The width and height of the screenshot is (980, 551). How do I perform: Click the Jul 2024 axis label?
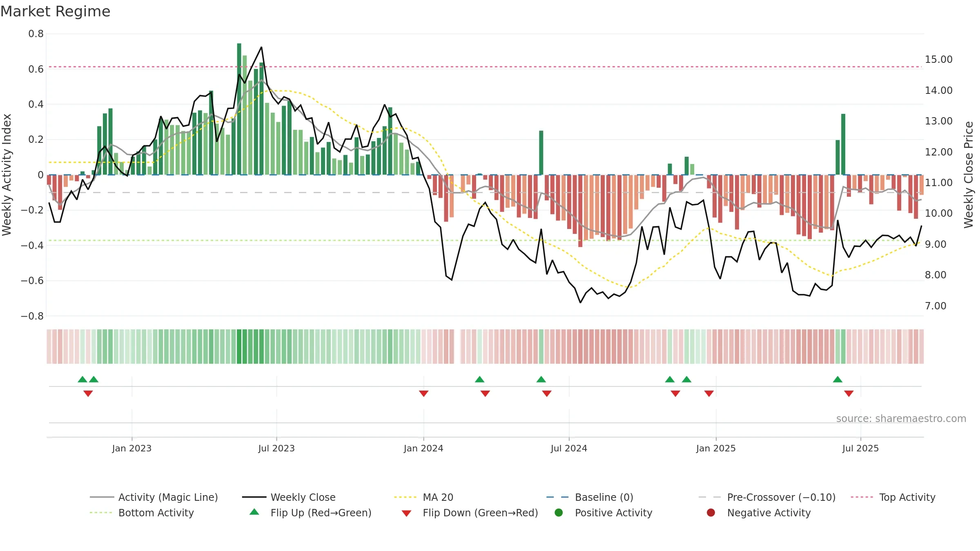(569, 448)
